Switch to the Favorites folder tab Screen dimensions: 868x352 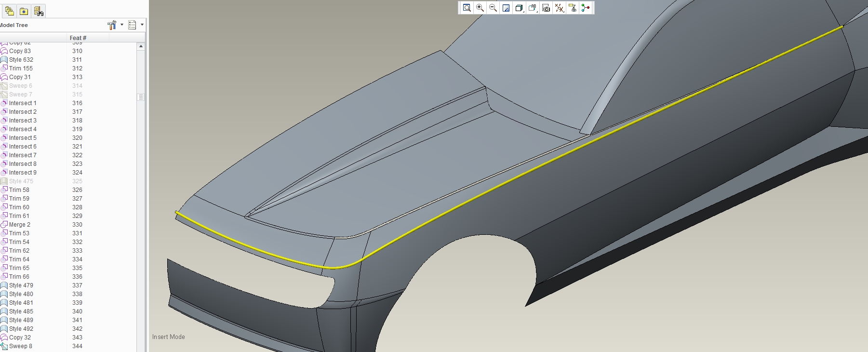24,11
